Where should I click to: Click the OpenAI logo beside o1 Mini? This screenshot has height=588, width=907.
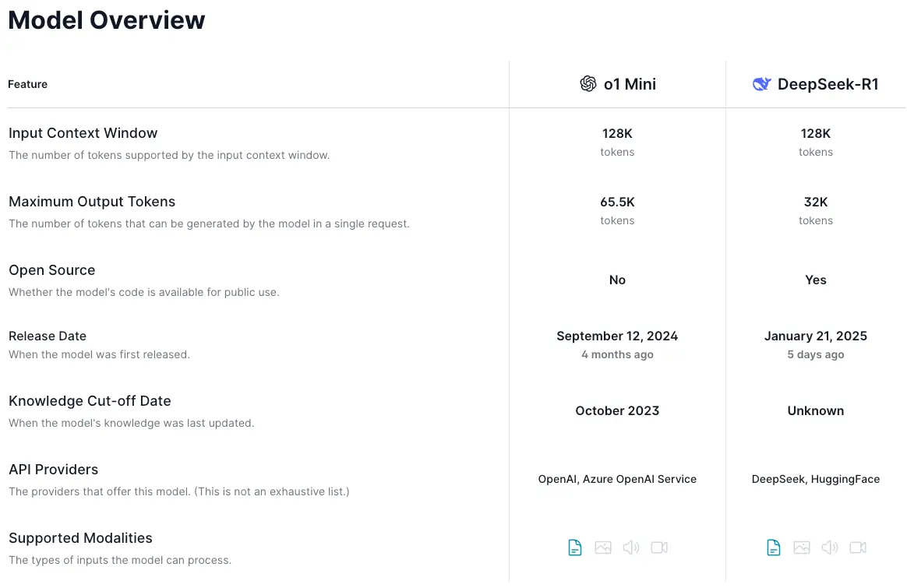point(588,84)
